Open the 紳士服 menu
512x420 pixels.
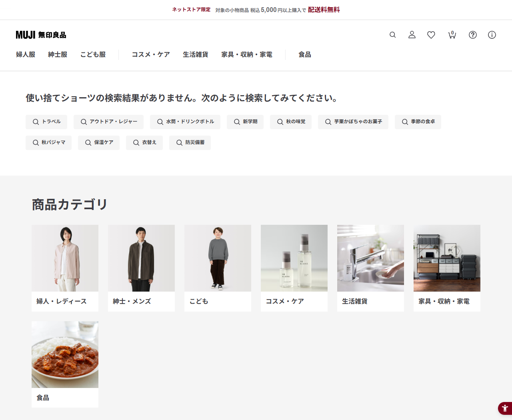click(x=58, y=54)
